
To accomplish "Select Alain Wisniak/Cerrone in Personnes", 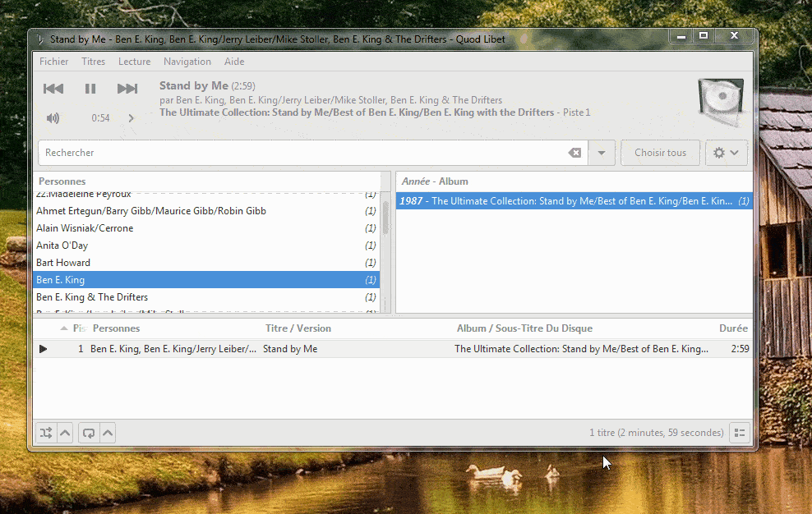I will [206, 228].
